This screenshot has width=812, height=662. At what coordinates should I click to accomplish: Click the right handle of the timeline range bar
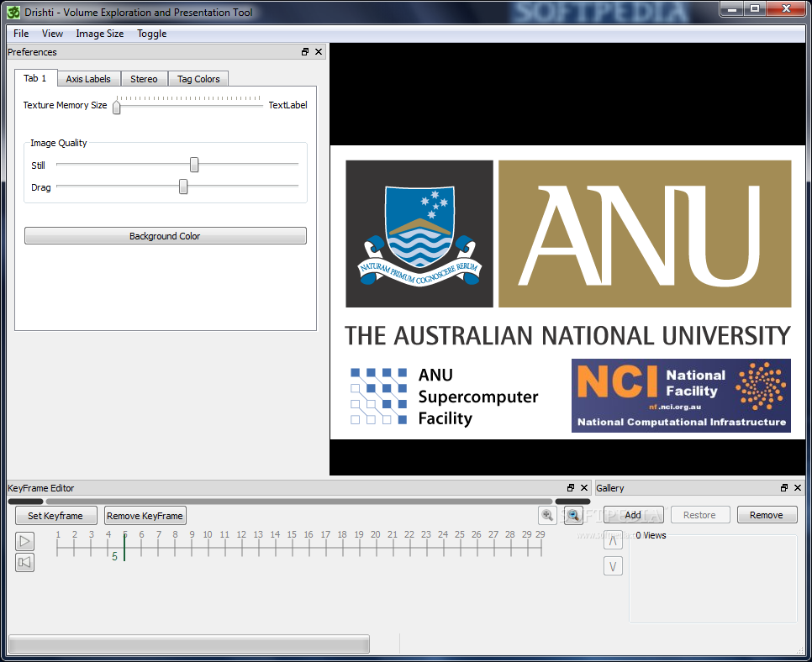pos(572,501)
